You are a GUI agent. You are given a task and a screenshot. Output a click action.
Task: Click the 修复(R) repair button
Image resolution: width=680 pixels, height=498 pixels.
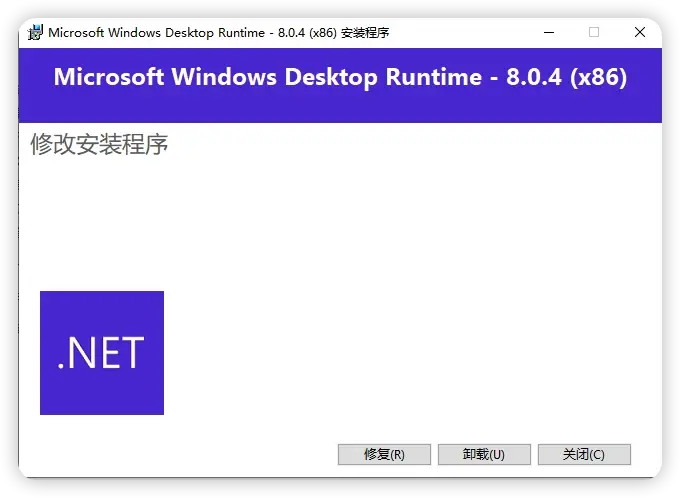[x=384, y=454]
